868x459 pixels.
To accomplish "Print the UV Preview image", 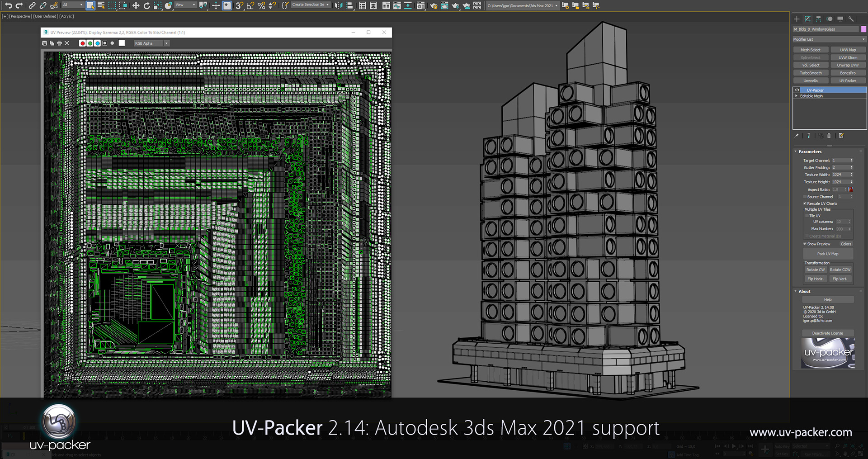I will (x=59, y=43).
